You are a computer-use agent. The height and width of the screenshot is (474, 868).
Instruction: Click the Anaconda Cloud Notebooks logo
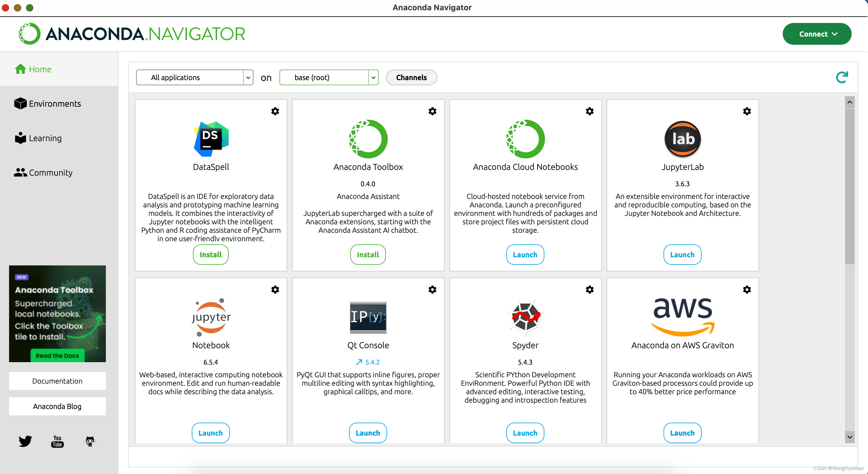pyautogui.click(x=525, y=139)
